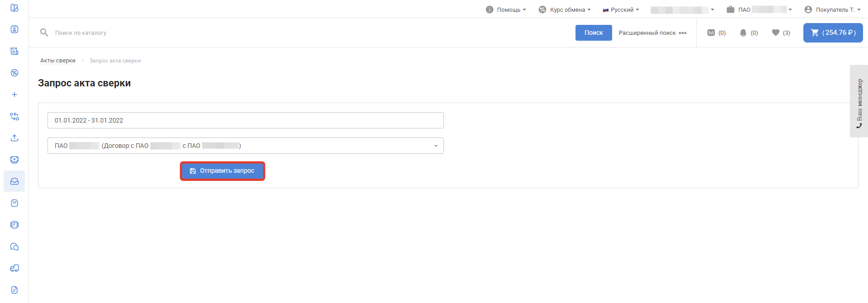Open the comparison chart icon

(x=716, y=33)
